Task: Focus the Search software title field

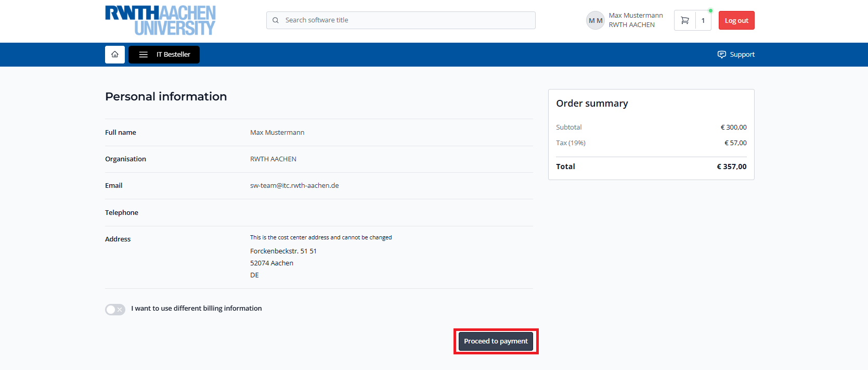Action: tap(406, 20)
